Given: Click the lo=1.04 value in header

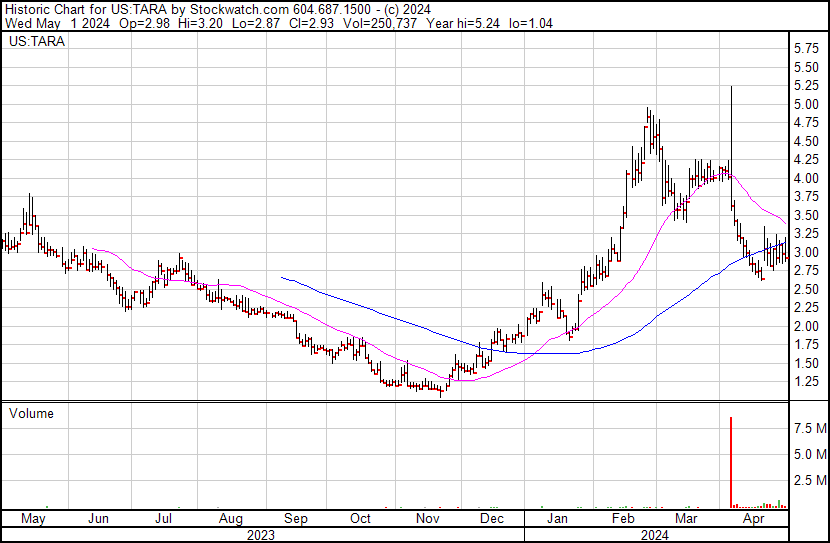Looking at the screenshot, I should tap(531, 23).
